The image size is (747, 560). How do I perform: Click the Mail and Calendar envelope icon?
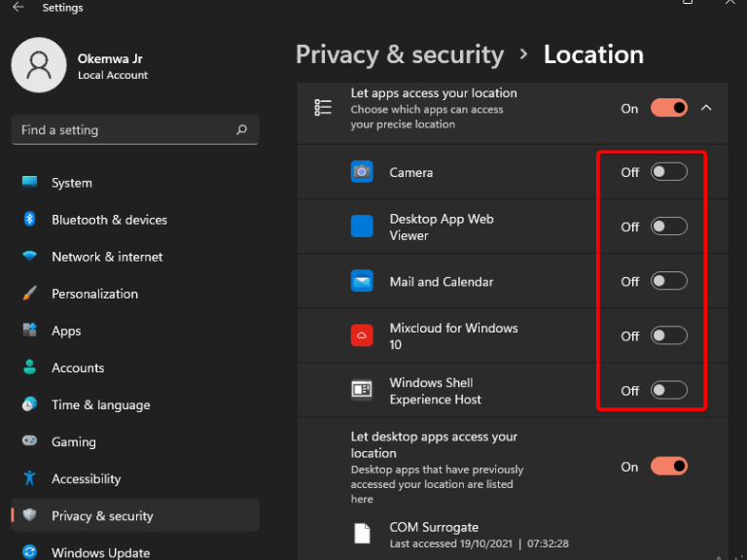click(x=362, y=280)
